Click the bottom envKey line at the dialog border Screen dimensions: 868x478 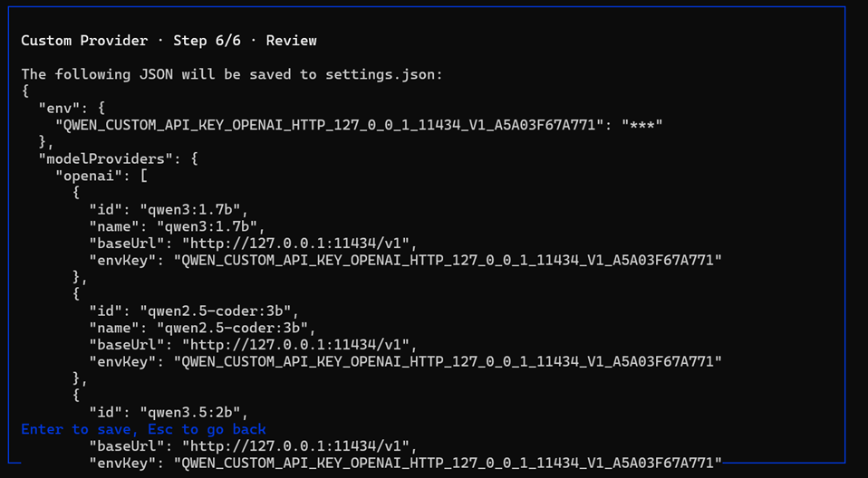[x=406, y=463]
